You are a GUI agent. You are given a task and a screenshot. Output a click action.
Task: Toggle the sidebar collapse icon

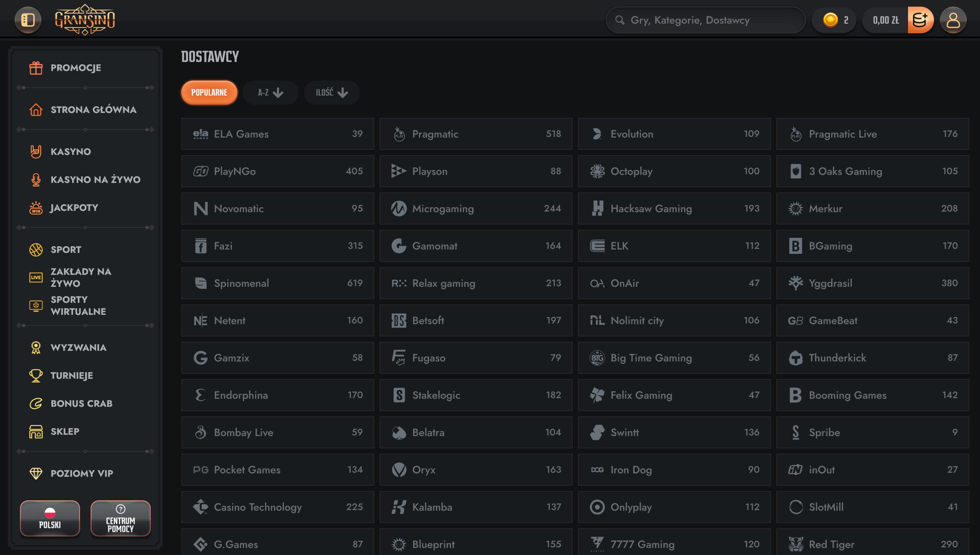pyautogui.click(x=28, y=20)
